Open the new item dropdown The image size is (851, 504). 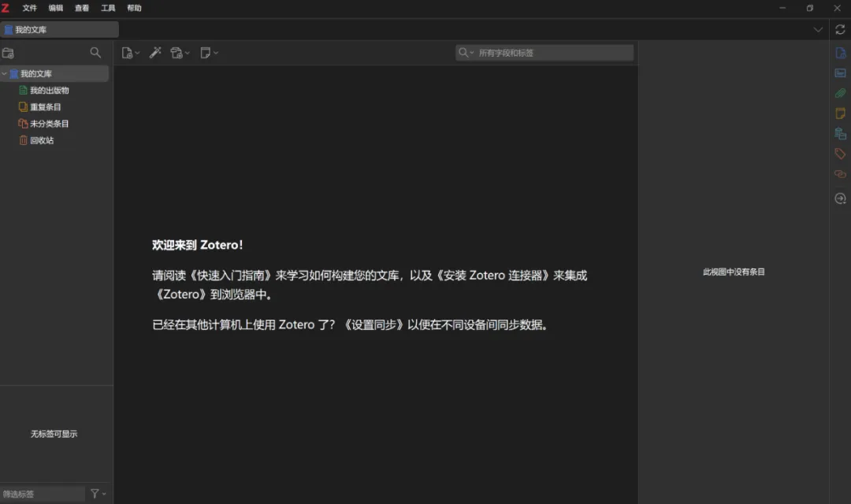[x=130, y=53]
